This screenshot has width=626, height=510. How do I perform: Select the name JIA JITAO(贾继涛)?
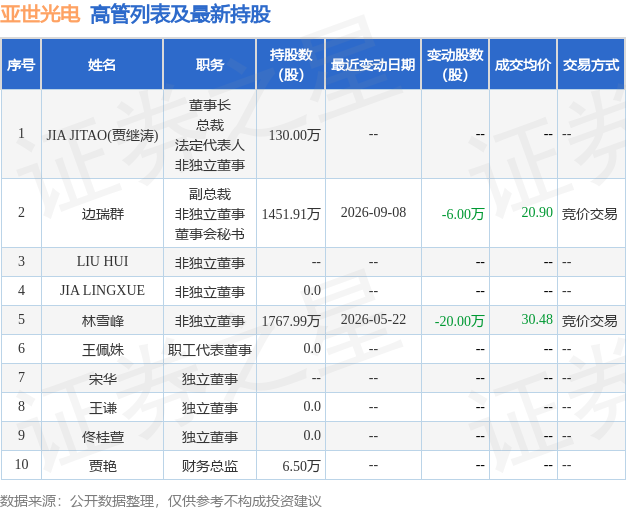pyautogui.click(x=102, y=135)
